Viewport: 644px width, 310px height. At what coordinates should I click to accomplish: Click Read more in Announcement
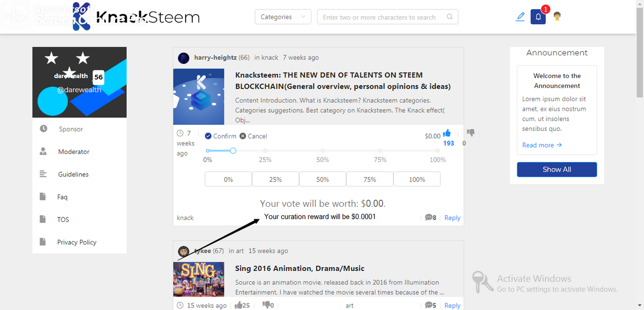pos(542,145)
